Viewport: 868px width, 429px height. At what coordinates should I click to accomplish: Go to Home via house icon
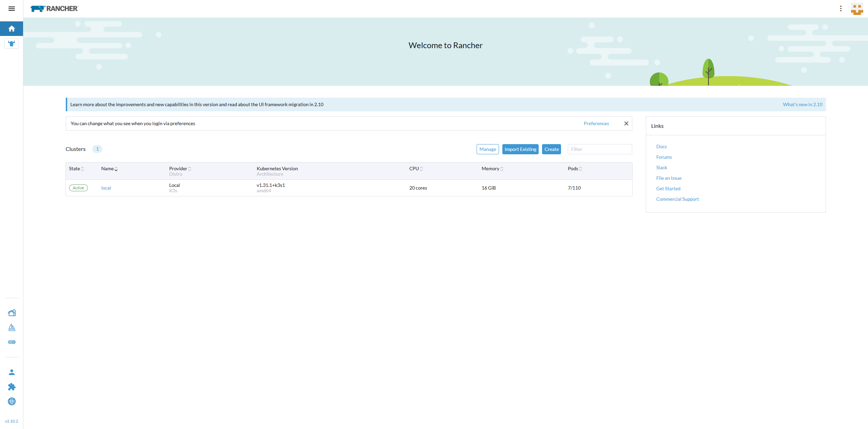[12, 29]
